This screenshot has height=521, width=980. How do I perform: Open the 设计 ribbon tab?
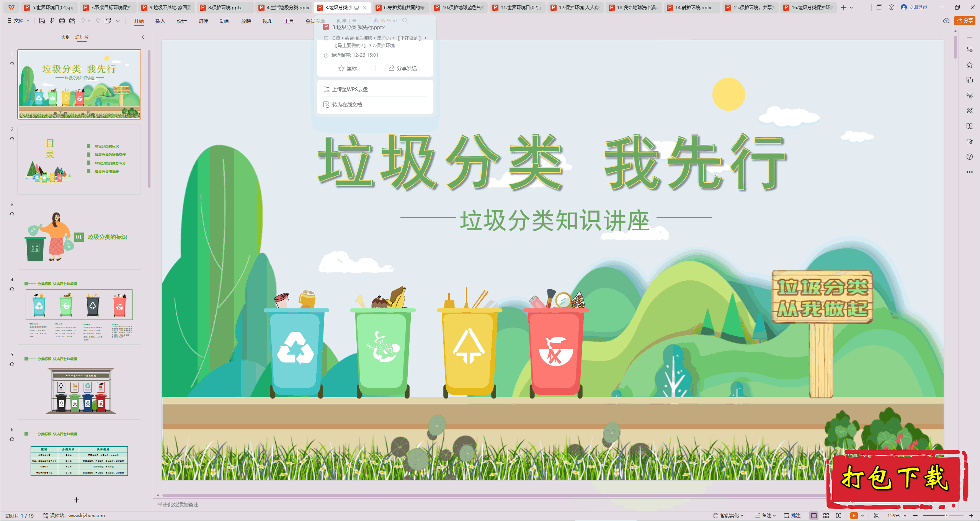point(181,21)
